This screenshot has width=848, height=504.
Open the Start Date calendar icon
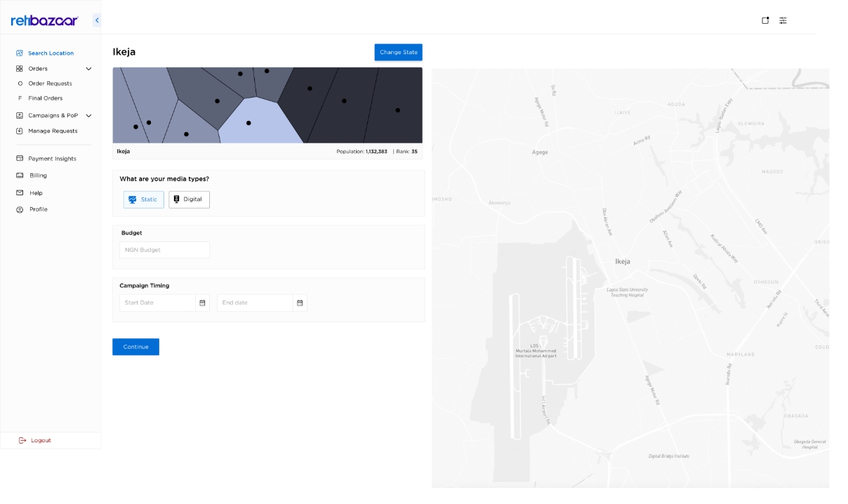(202, 303)
